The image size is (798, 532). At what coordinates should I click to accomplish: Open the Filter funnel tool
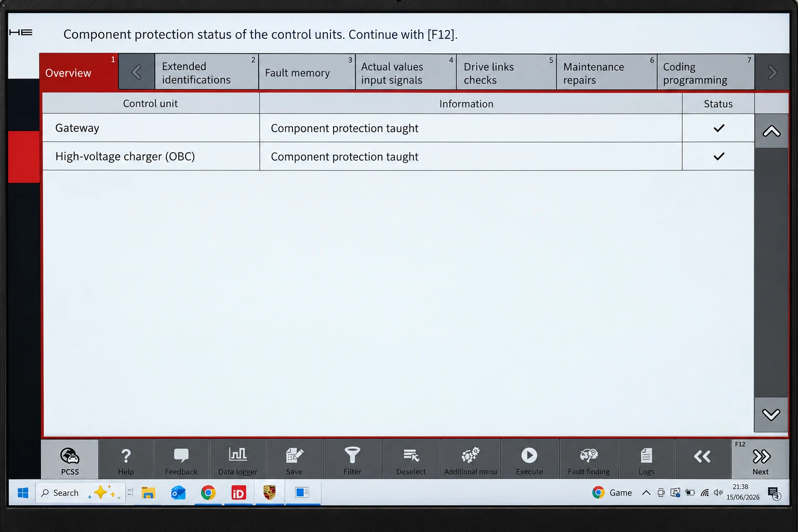(x=352, y=459)
